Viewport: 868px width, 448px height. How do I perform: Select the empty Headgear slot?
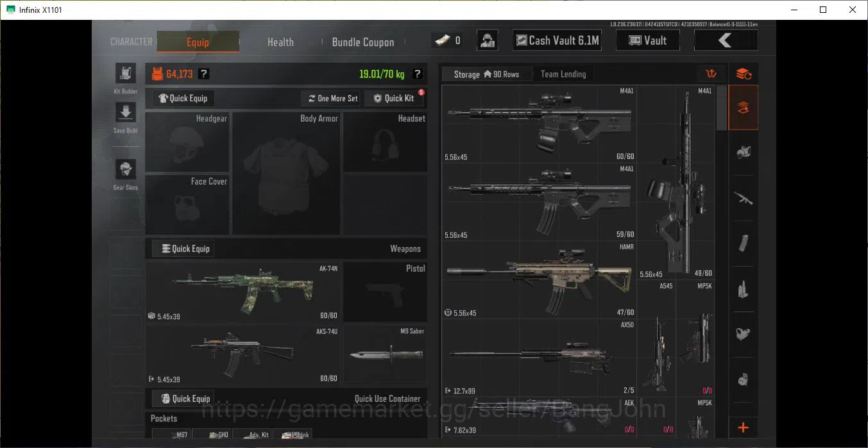click(x=187, y=142)
